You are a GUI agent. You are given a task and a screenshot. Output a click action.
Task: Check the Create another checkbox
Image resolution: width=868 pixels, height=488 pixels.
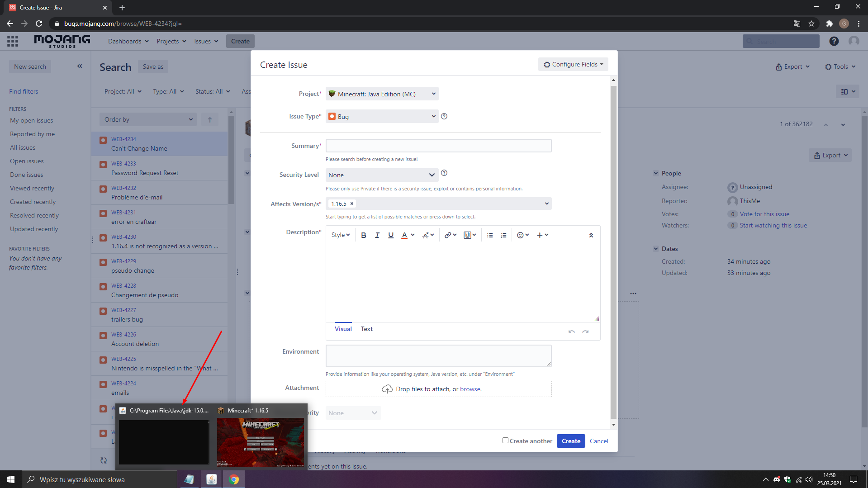(505, 441)
